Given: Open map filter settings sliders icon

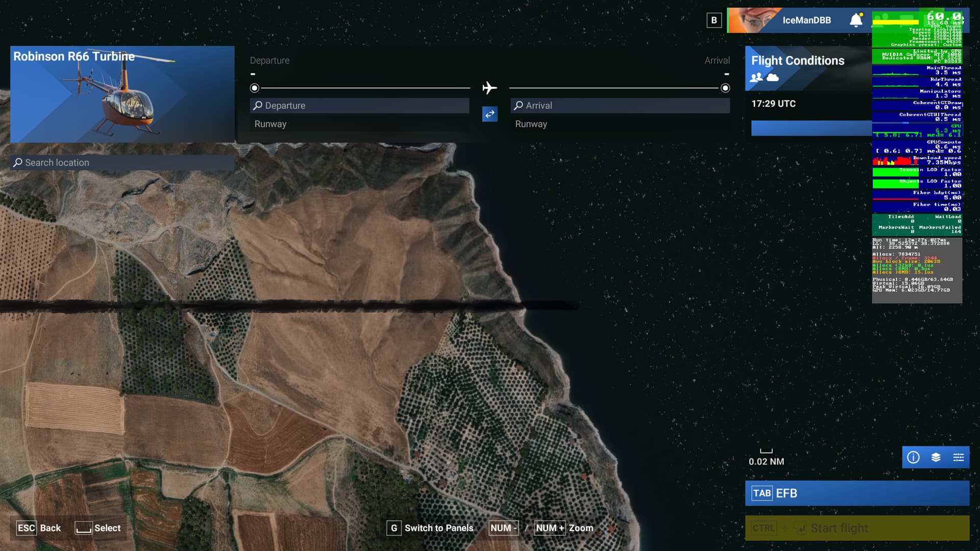Looking at the screenshot, I should (958, 458).
